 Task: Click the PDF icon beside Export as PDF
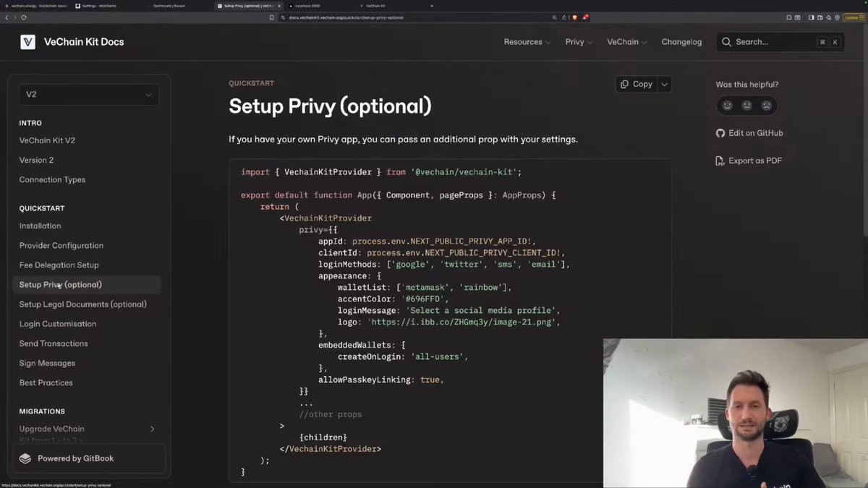pos(720,160)
